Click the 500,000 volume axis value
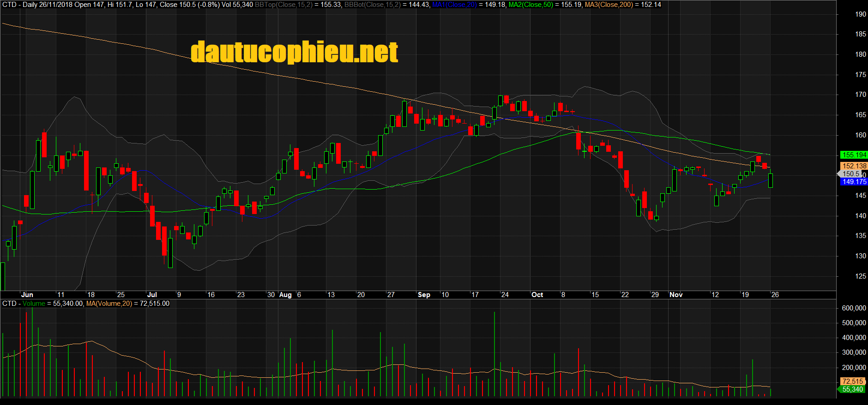This screenshot has height=405, width=868. point(854,323)
